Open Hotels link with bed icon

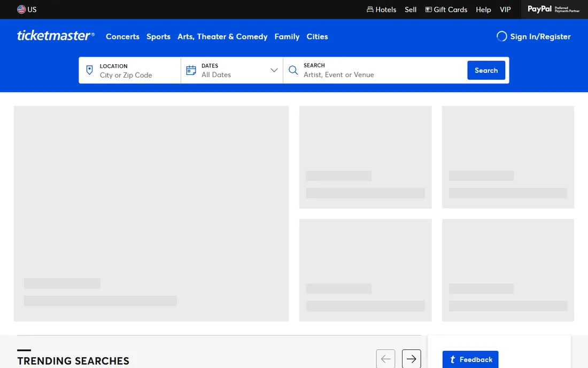(381, 10)
